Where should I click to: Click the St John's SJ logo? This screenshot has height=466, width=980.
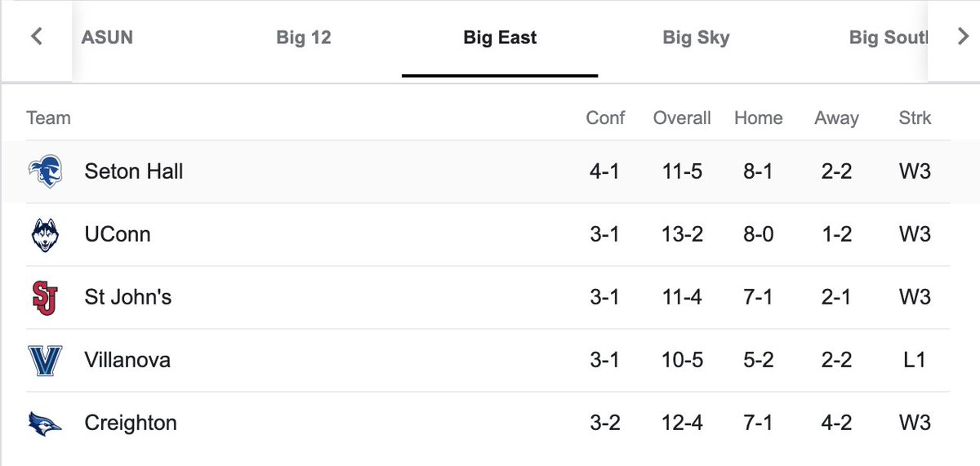(x=46, y=298)
